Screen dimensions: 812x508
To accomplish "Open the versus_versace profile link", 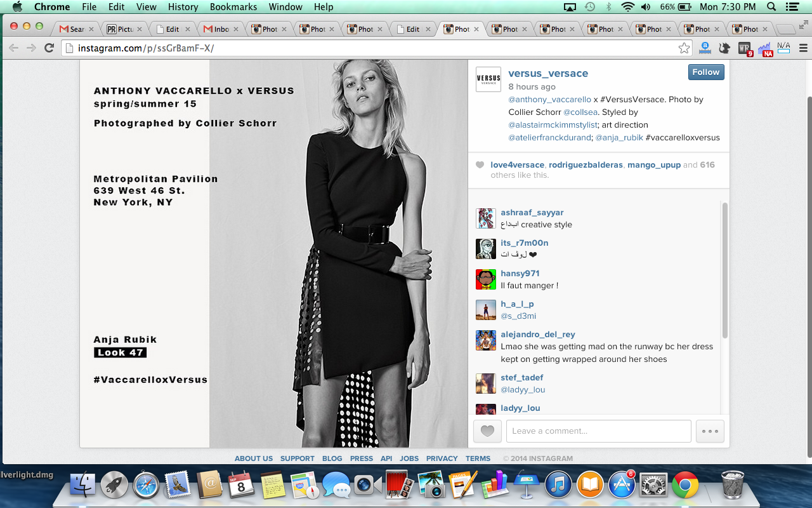I will tap(548, 74).
